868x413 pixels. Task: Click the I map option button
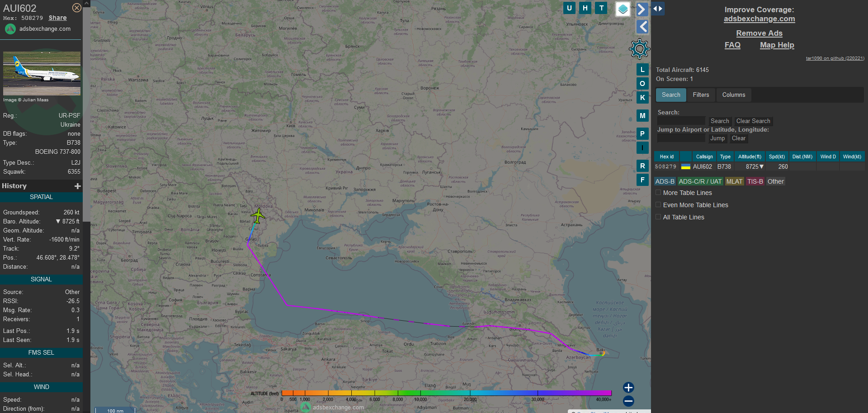pyautogui.click(x=642, y=148)
